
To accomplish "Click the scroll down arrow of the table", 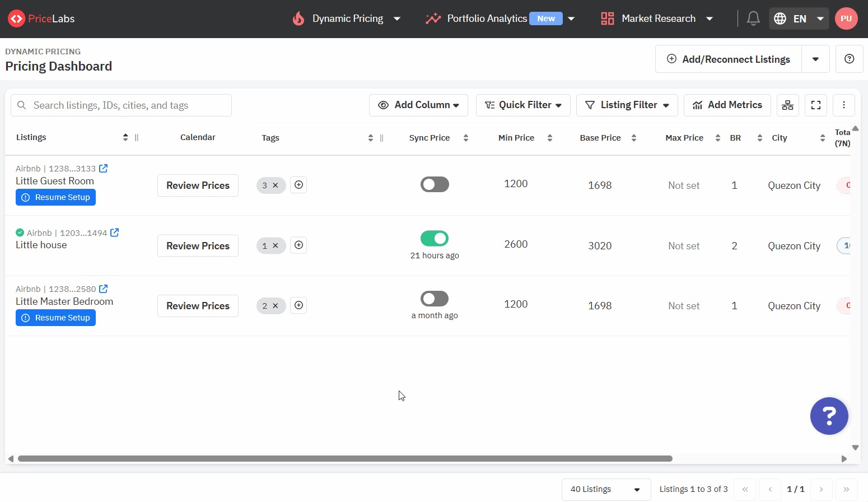I will coord(855,447).
